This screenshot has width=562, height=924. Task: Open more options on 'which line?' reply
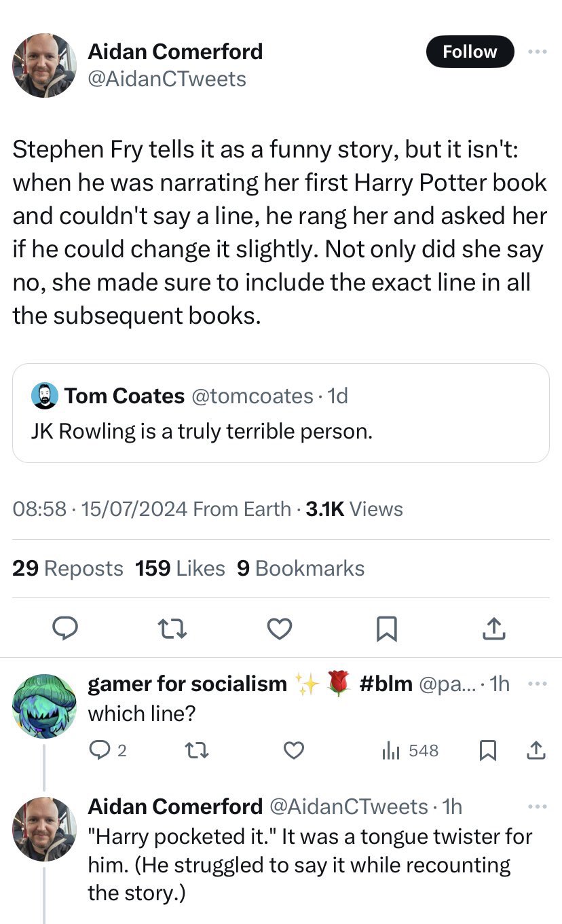pyautogui.click(x=538, y=683)
